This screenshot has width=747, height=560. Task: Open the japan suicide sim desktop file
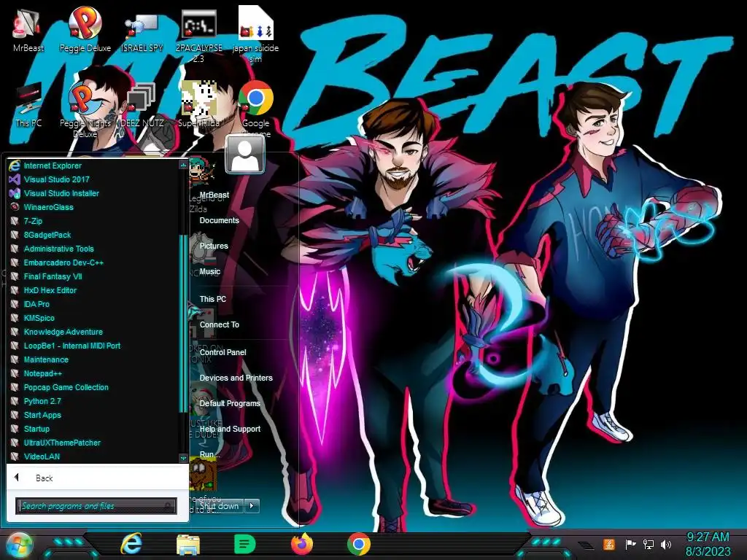255,34
